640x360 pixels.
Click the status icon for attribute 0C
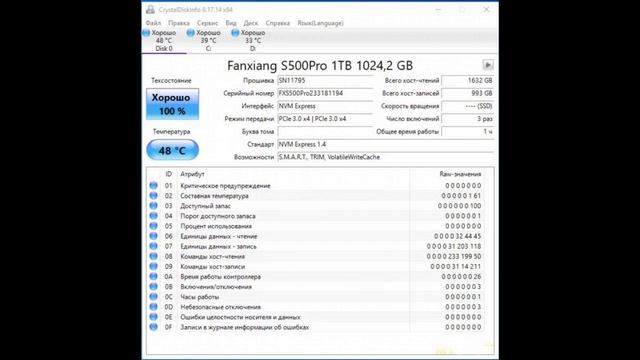153,296
